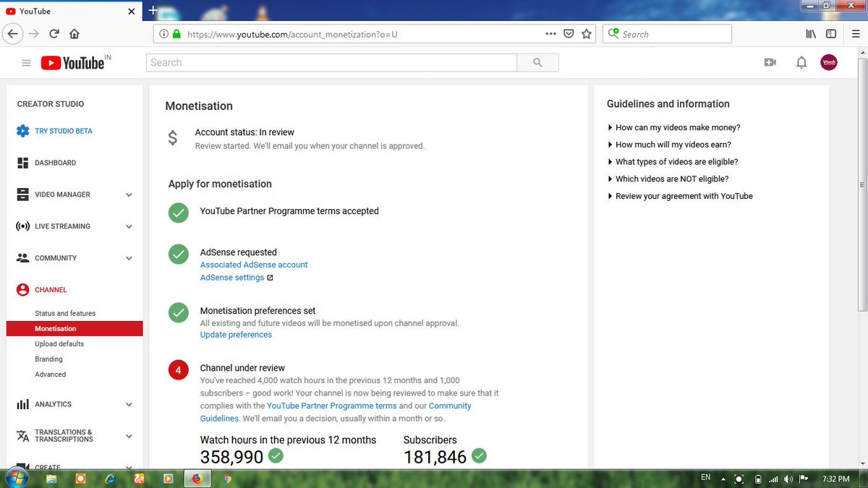Select the YouTube browser tab

coord(71,12)
